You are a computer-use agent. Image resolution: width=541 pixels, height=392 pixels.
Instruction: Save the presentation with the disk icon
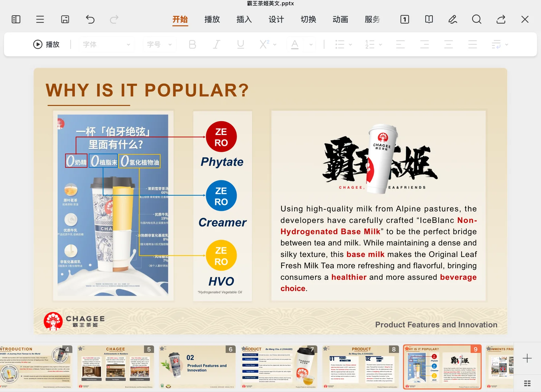point(65,19)
